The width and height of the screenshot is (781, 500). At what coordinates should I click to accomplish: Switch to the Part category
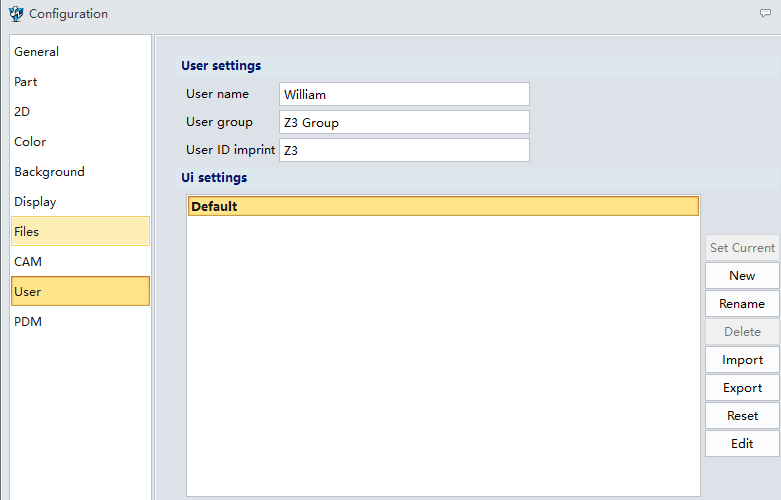pos(80,82)
